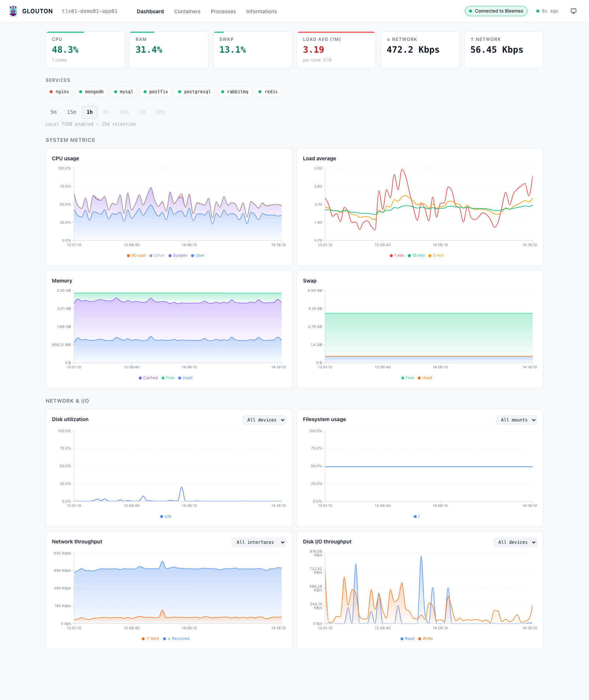The height and width of the screenshot is (700, 589).
Task: Open the All devices dropdown in Disk utilization
Action: point(264,420)
